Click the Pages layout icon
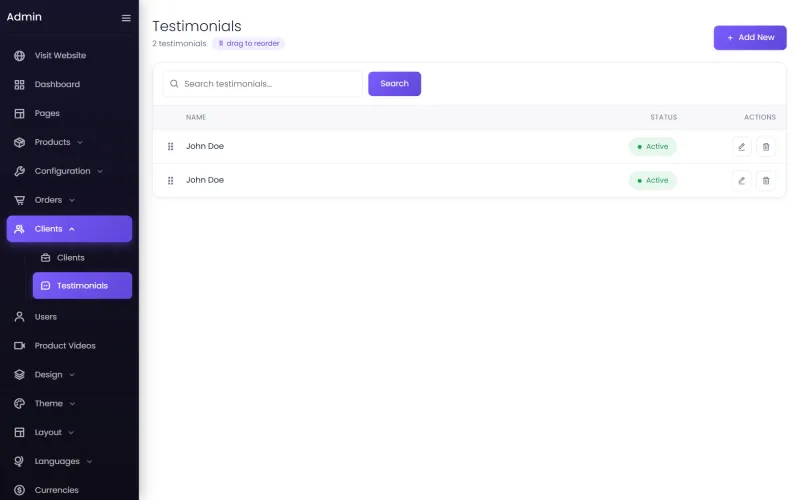Screen dimensions: 800x500 pyautogui.click(x=19, y=113)
